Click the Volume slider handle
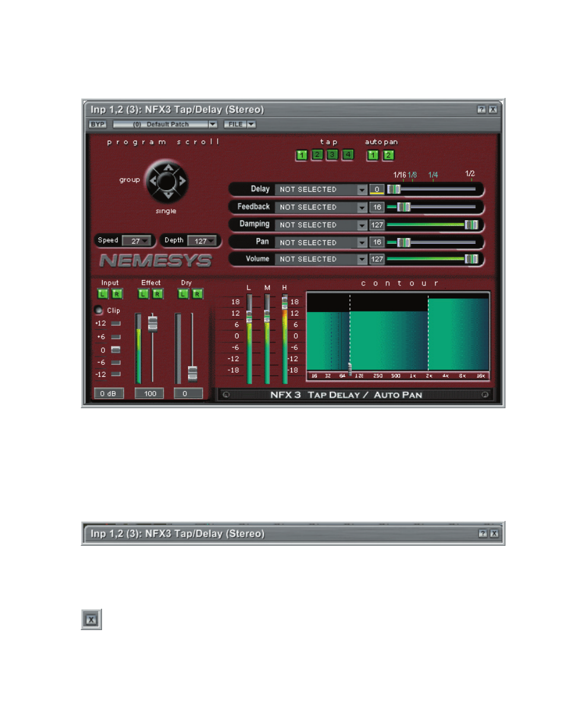This screenshot has width=566, height=728. click(x=472, y=259)
